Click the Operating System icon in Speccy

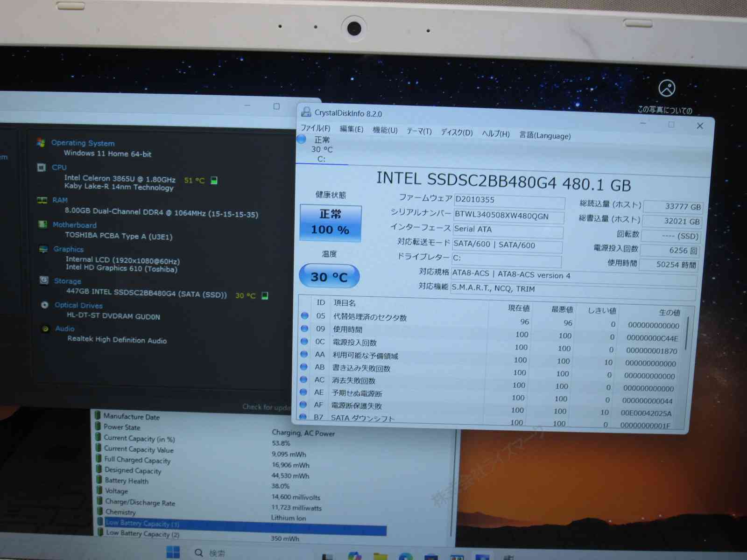click(41, 142)
